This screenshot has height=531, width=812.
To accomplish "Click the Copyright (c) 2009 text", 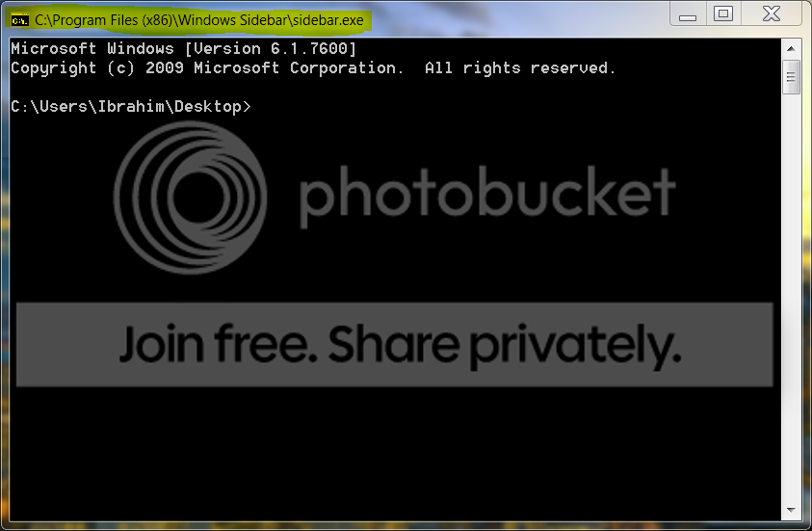I will pyautogui.click(x=97, y=67).
